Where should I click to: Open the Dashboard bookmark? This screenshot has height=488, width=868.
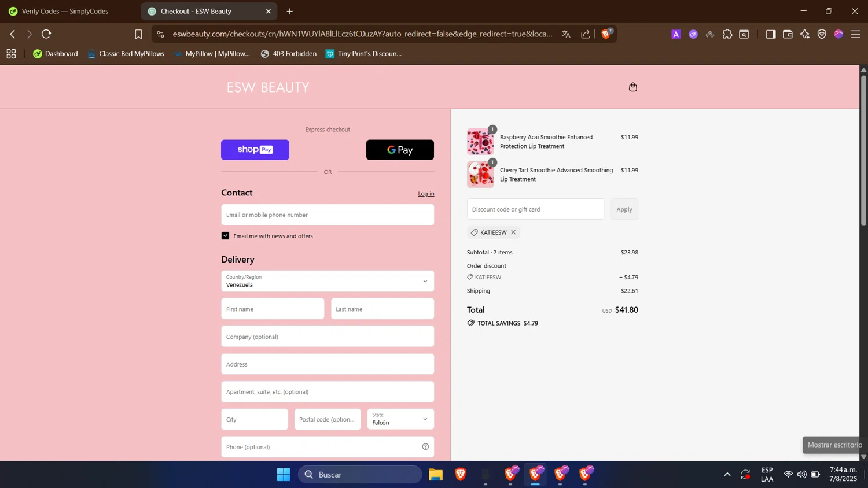point(56,54)
